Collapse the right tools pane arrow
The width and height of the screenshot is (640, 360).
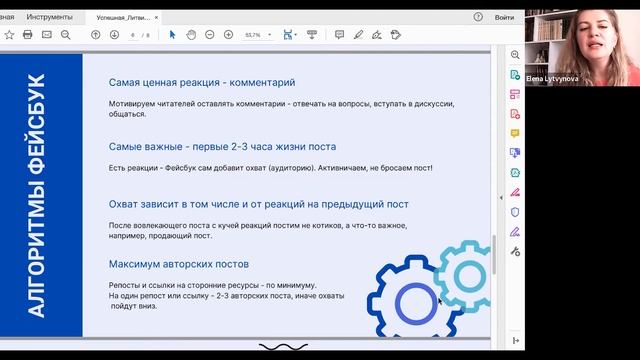click(501, 198)
